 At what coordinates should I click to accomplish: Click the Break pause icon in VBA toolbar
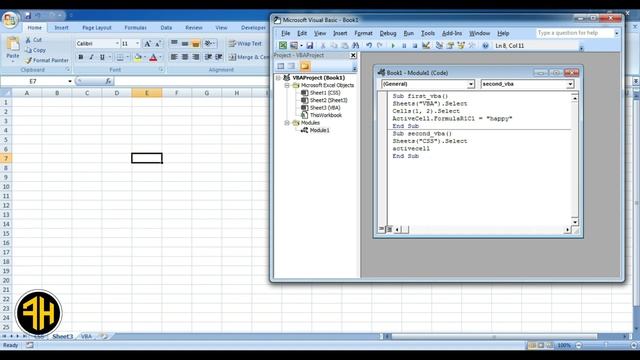click(404, 46)
